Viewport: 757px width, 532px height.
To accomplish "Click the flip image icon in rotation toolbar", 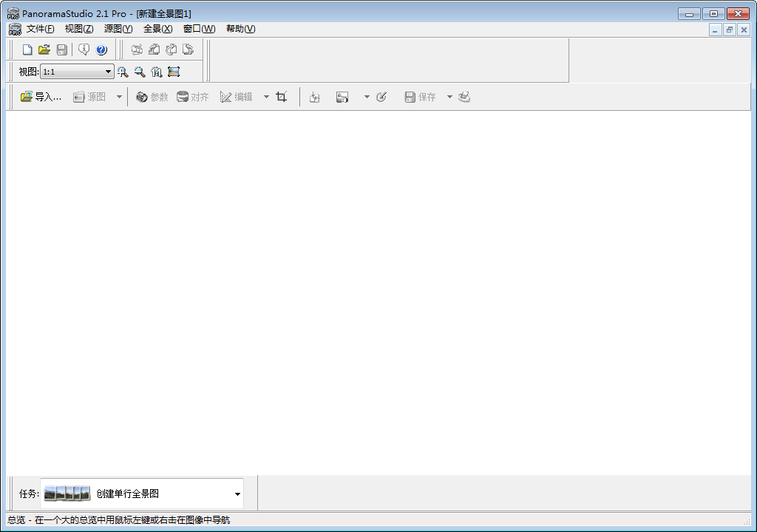I will point(137,50).
